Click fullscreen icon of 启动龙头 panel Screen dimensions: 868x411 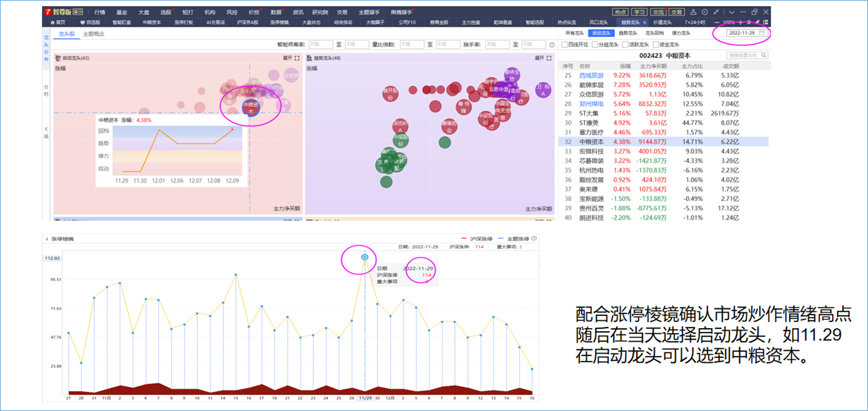coord(297,58)
